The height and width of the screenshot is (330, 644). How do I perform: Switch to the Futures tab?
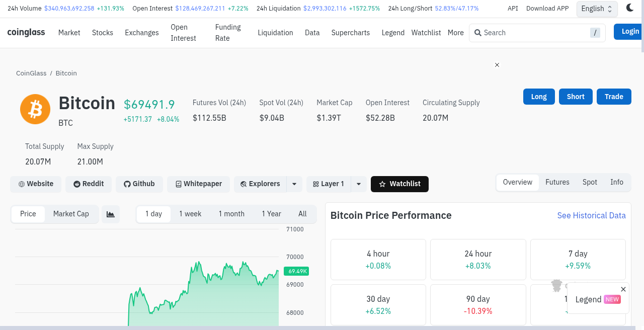[557, 183]
